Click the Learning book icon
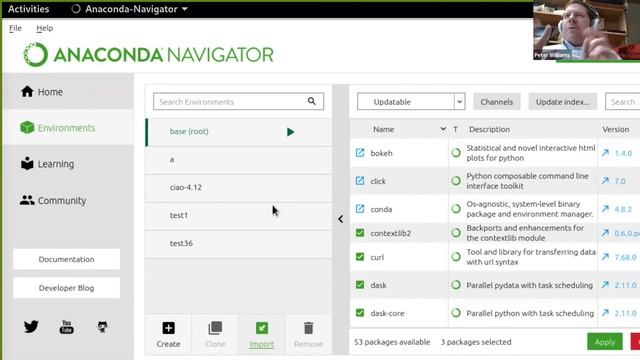Screen dimensions: 640x360 coord(27,163)
